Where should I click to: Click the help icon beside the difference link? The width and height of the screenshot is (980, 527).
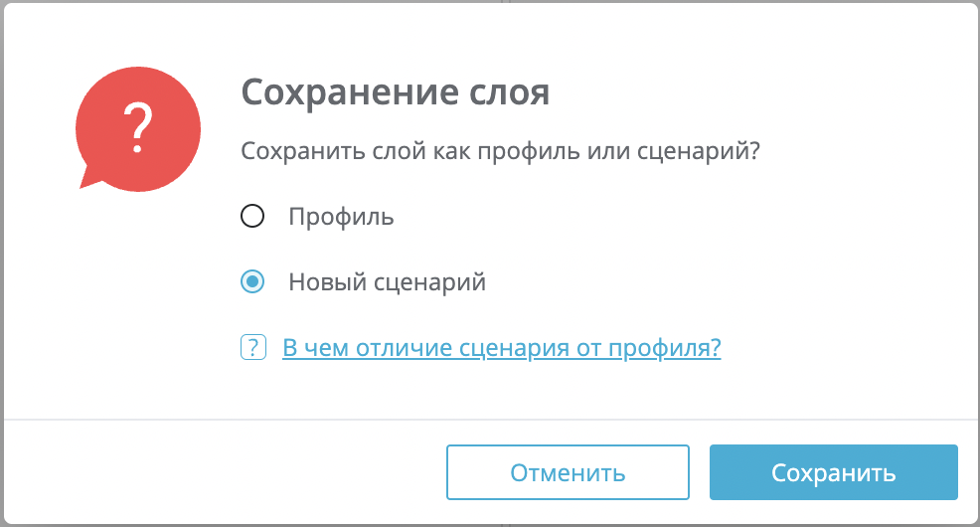pyautogui.click(x=253, y=347)
